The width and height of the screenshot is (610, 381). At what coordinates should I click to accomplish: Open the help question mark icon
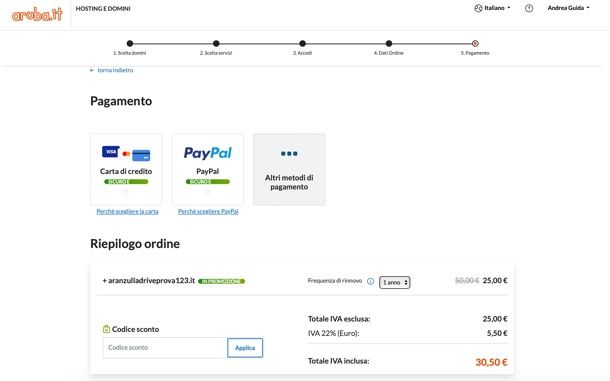529,8
